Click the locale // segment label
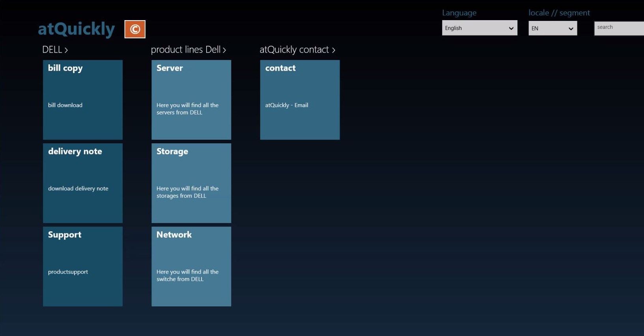Screen dimensions: 644x336 click(559, 13)
